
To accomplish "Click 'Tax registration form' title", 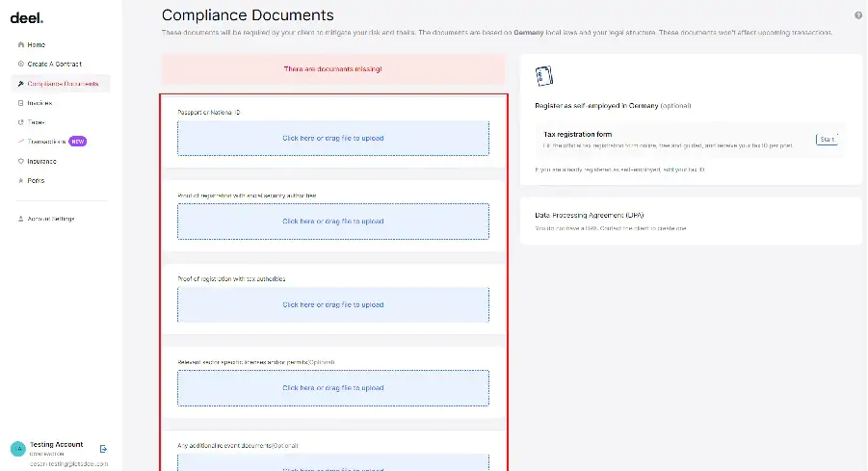I will coord(577,135).
